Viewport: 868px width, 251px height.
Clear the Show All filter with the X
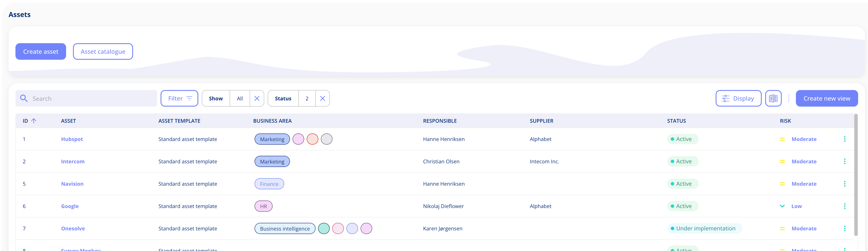tap(257, 98)
